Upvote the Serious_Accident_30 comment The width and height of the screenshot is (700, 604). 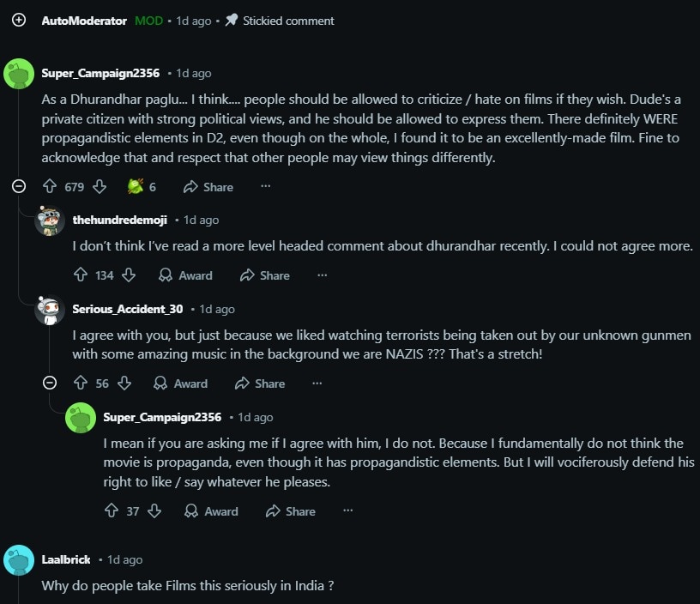(81, 383)
